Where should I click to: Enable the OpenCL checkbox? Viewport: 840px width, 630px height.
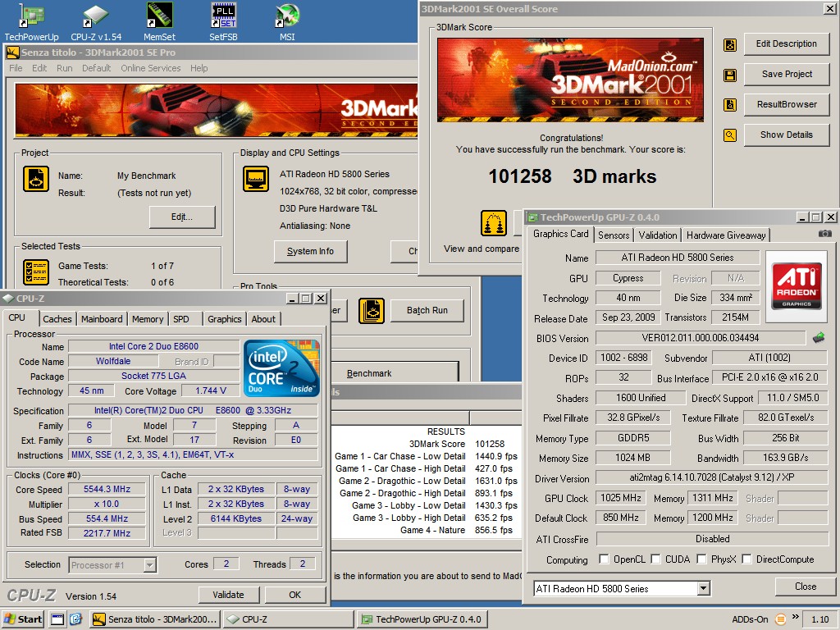coord(604,559)
